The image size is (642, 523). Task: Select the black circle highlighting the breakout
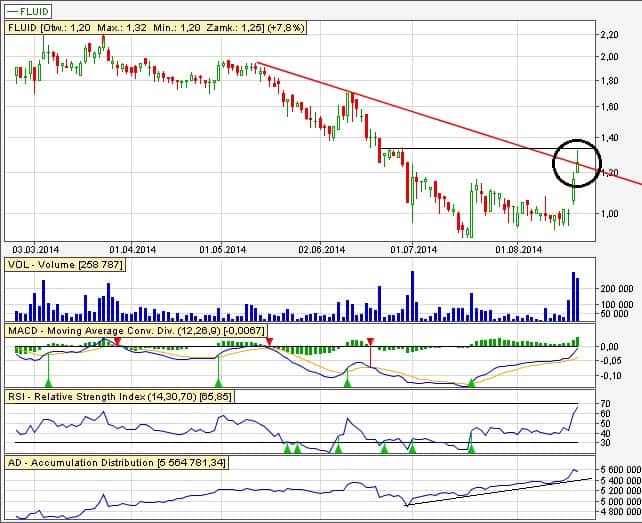(577, 162)
